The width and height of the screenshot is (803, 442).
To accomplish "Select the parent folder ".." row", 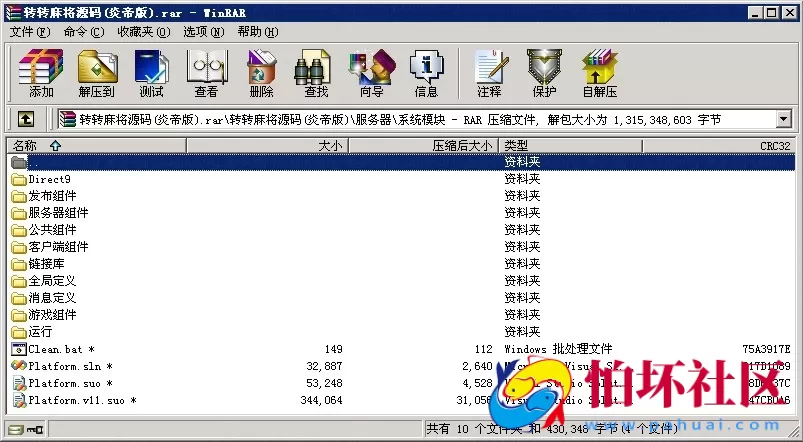I will click(401, 162).
